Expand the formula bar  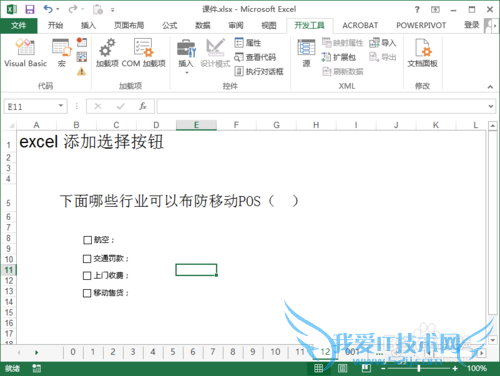point(491,106)
